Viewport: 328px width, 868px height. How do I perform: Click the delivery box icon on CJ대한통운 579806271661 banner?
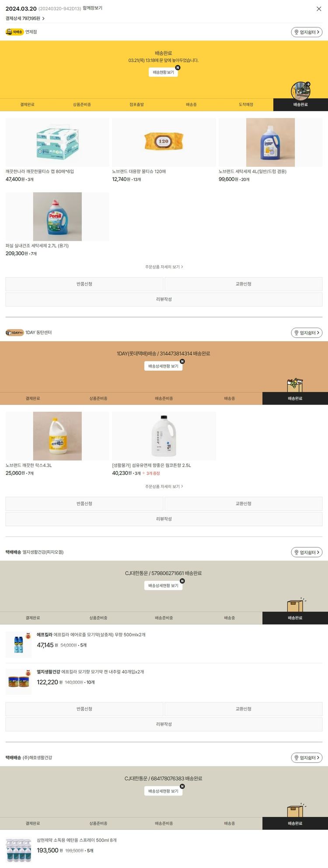tap(296, 605)
